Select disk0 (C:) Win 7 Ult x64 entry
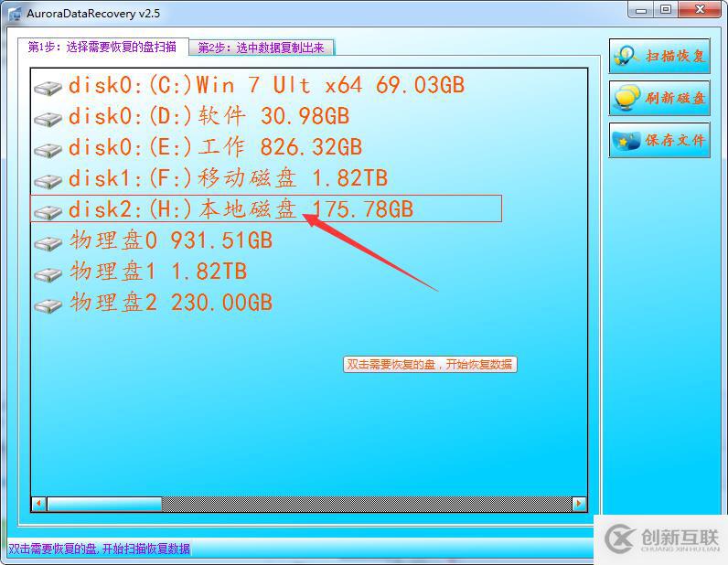 (266, 86)
